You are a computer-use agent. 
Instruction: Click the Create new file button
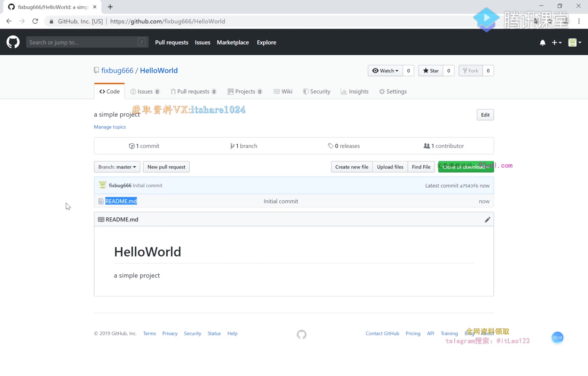[352, 167]
